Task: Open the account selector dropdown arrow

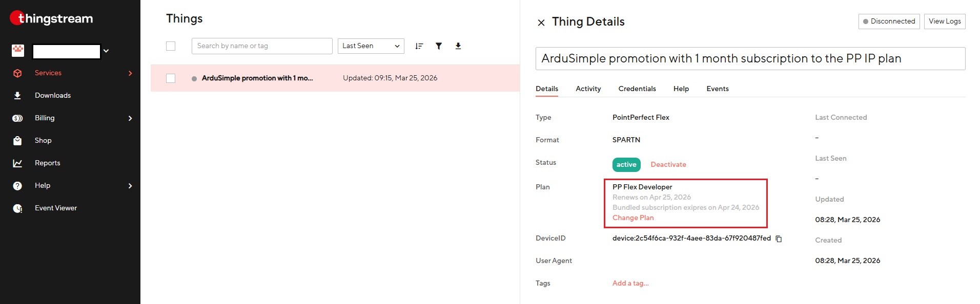Action: (106, 51)
